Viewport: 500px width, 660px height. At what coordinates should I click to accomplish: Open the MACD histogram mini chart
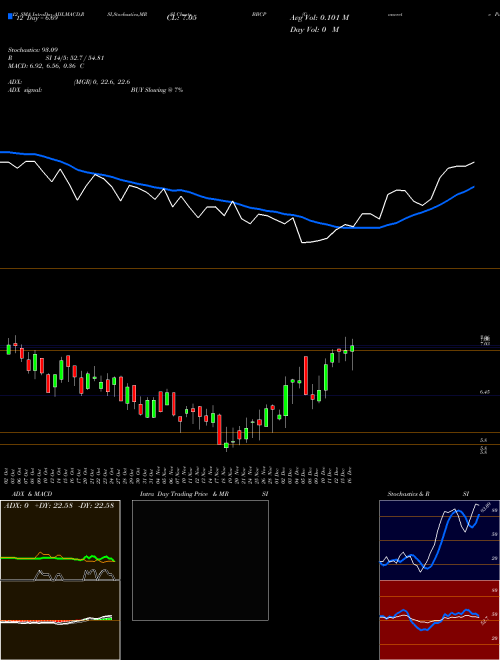click(x=60, y=620)
